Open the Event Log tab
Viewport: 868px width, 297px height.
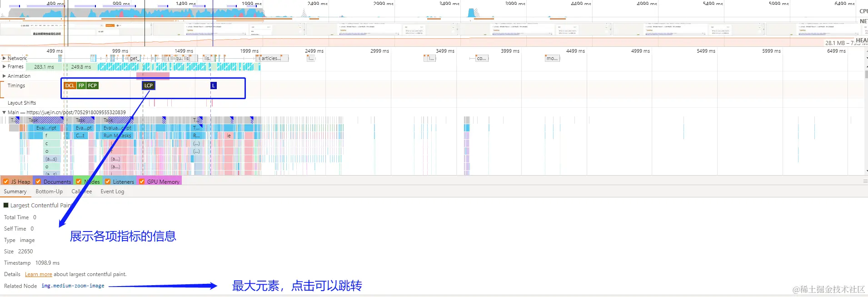click(x=112, y=191)
